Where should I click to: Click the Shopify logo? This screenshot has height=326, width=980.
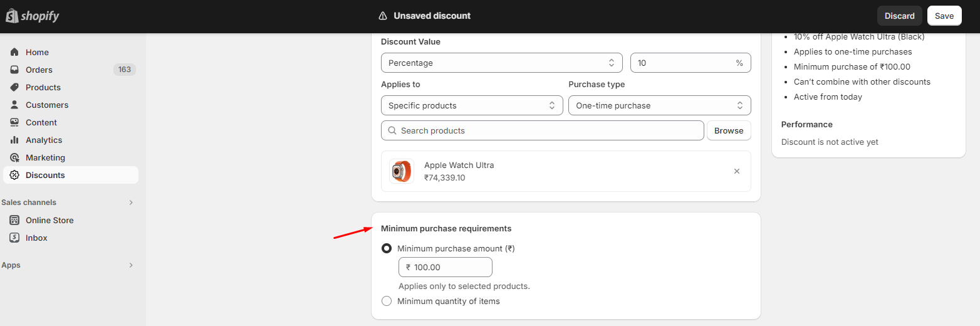coord(33,16)
